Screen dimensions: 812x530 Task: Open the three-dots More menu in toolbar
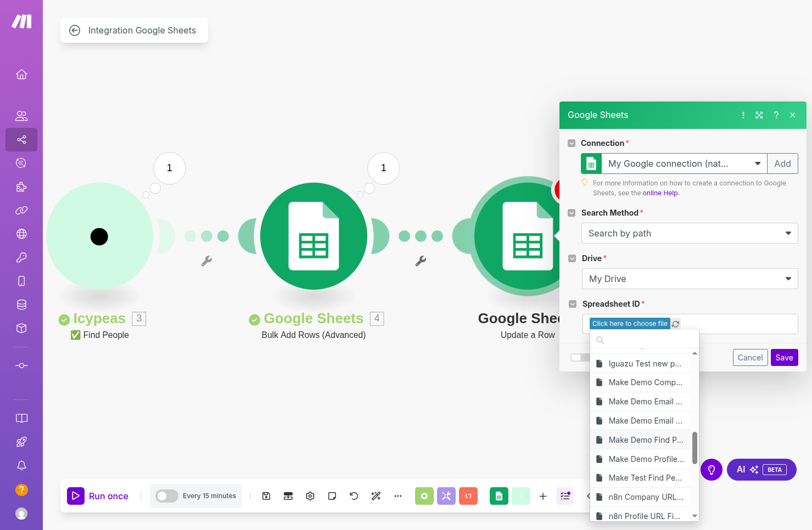(x=398, y=496)
